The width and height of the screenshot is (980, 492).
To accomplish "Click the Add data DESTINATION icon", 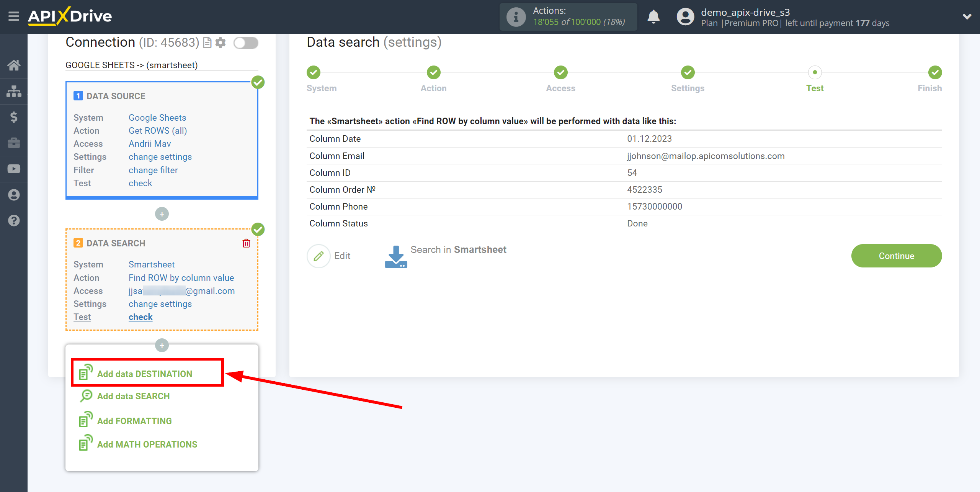I will [86, 372].
